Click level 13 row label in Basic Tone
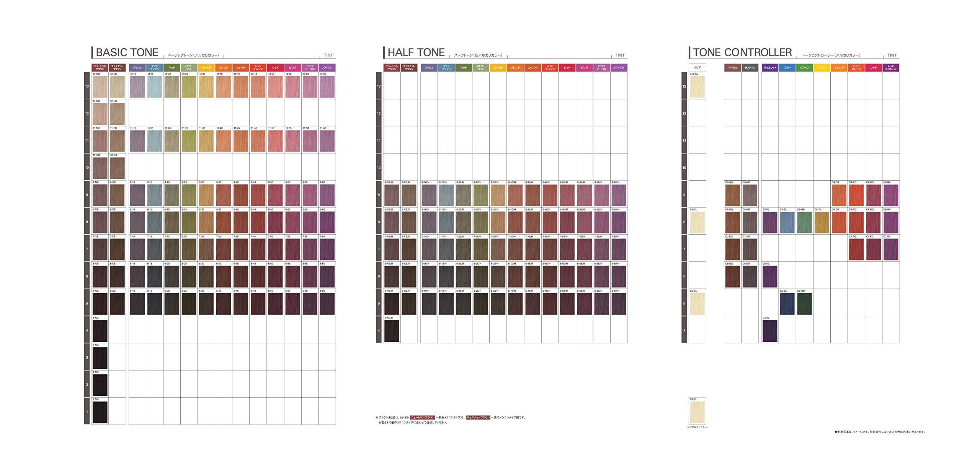The height and width of the screenshot is (462, 980). pyautogui.click(x=87, y=86)
